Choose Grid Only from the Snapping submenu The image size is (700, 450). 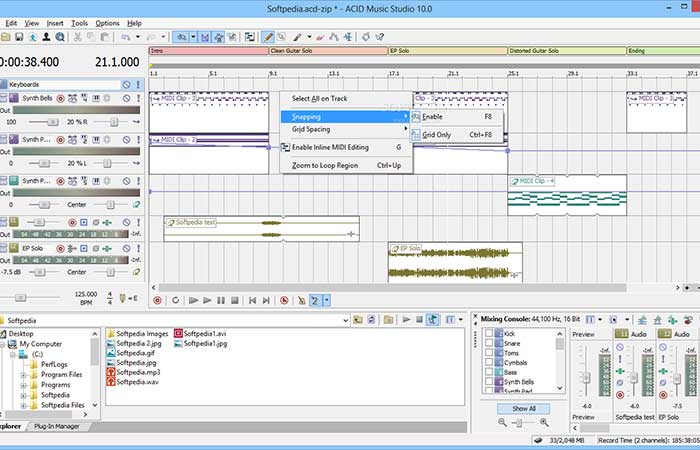pyautogui.click(x=437, y=134)
